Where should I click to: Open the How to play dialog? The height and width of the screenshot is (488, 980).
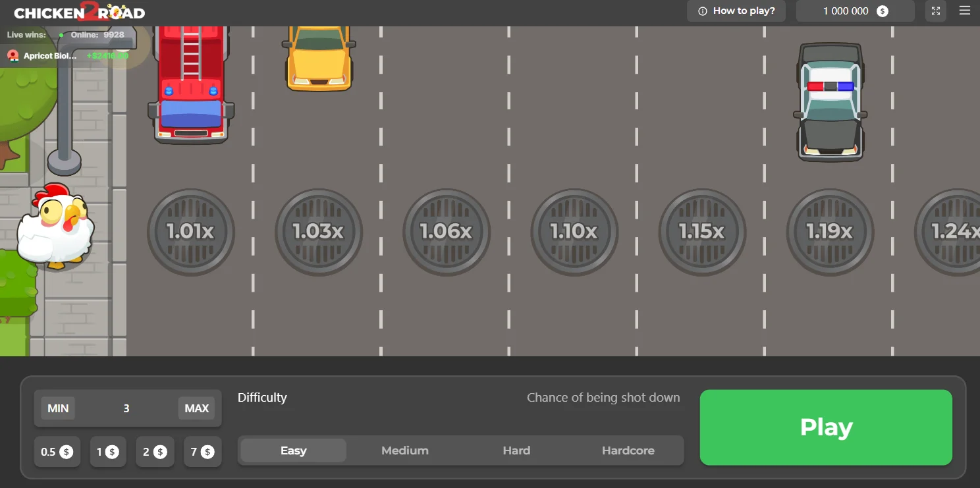736,11
